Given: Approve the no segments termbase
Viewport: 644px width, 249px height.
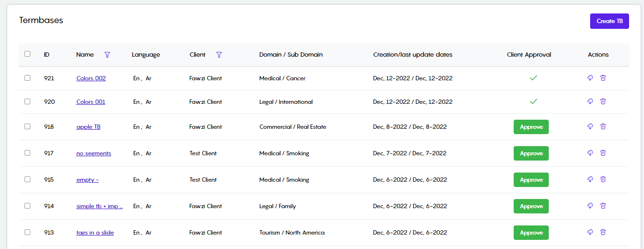Looking at the screenshot, I should coord(531,153).
